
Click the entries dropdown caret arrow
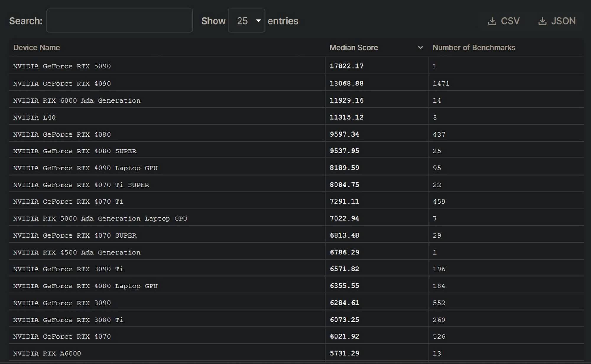(x=258, y=21)
